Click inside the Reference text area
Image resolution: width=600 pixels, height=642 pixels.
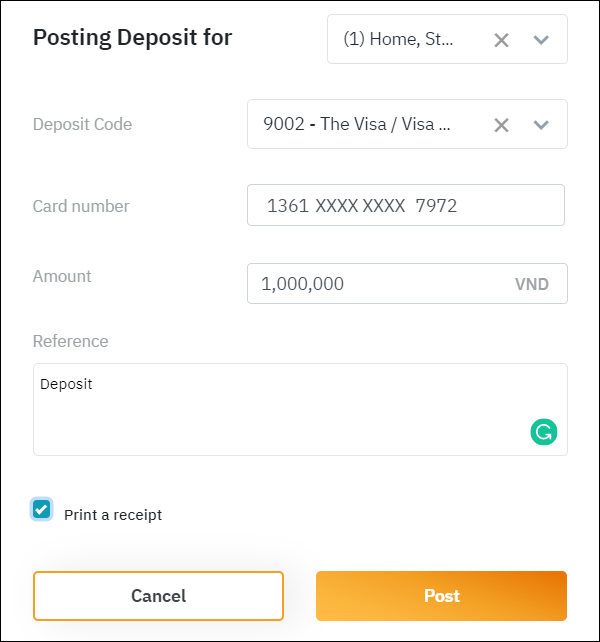click(x=280, y=410)
